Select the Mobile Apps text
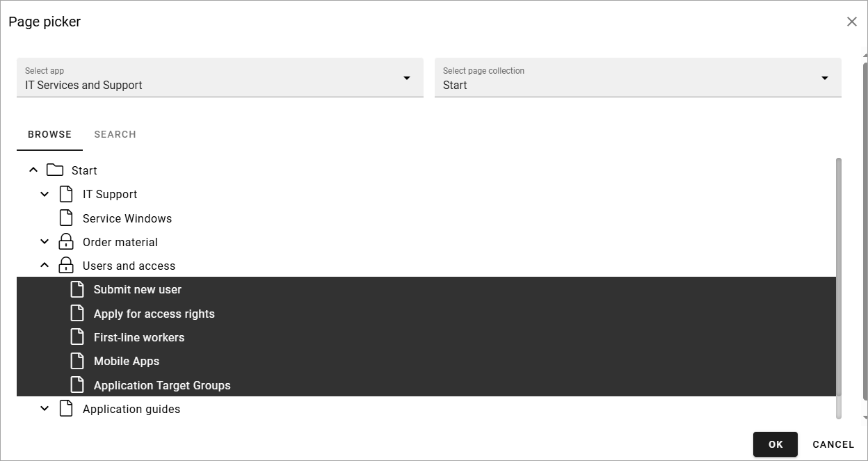Screen dimensions: 868x461 click(127, 361)
